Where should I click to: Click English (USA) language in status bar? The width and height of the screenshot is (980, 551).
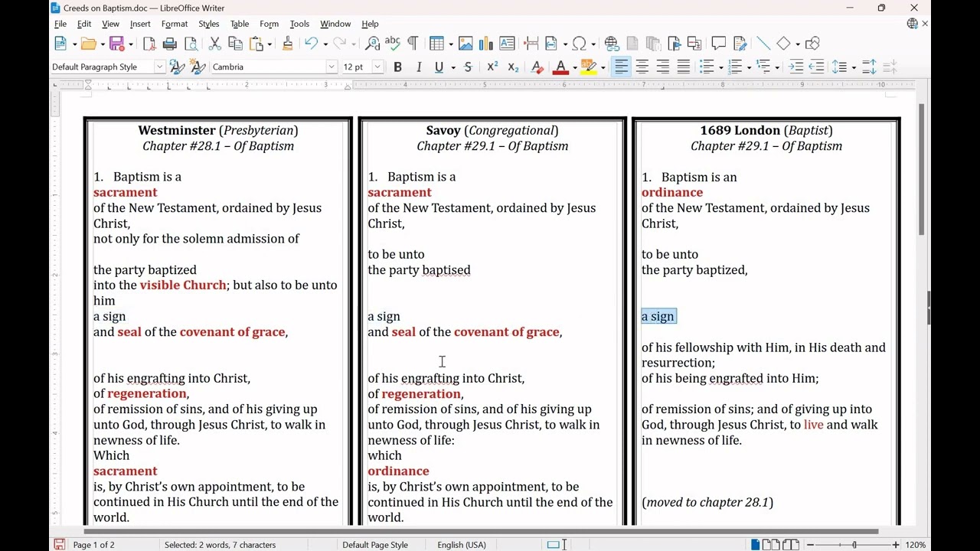pos(462,545)
